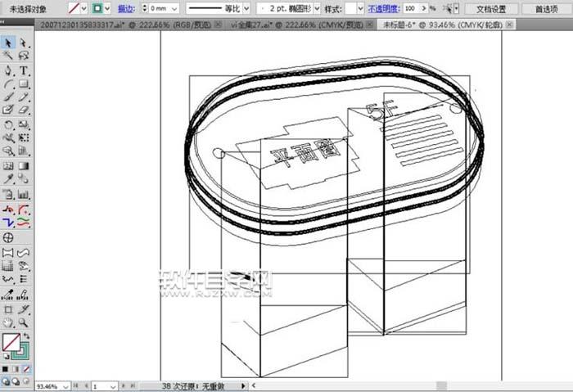
Task: Select the Arc segment tool
Action: (8, 84)
